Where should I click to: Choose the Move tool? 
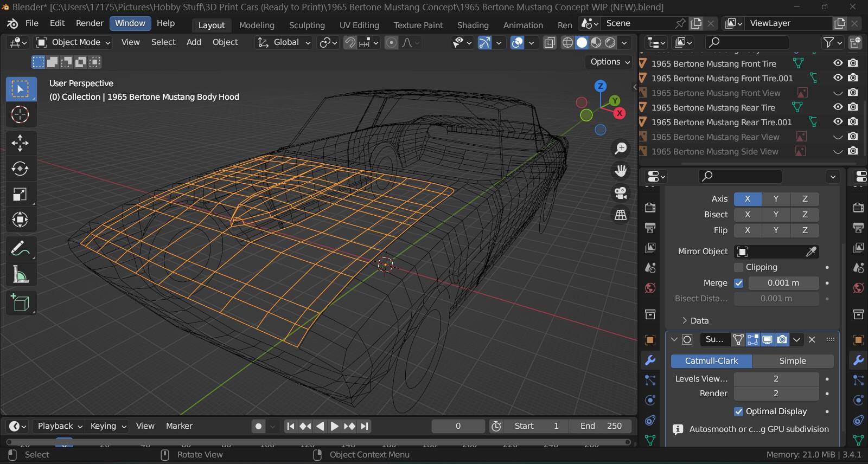21,143
